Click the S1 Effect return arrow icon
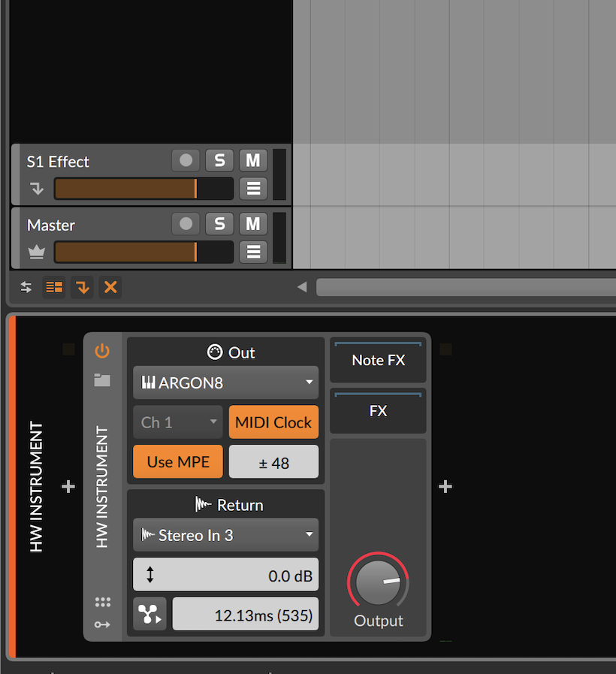Image resolution: width=616 pixels, height=674 pixels. (x=37, y=189)
